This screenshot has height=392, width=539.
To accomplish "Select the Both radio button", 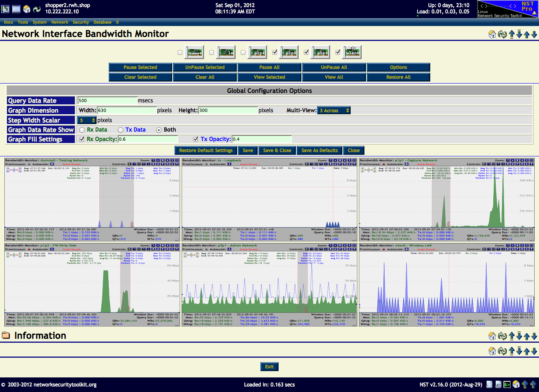I will (x=159, y=130).
